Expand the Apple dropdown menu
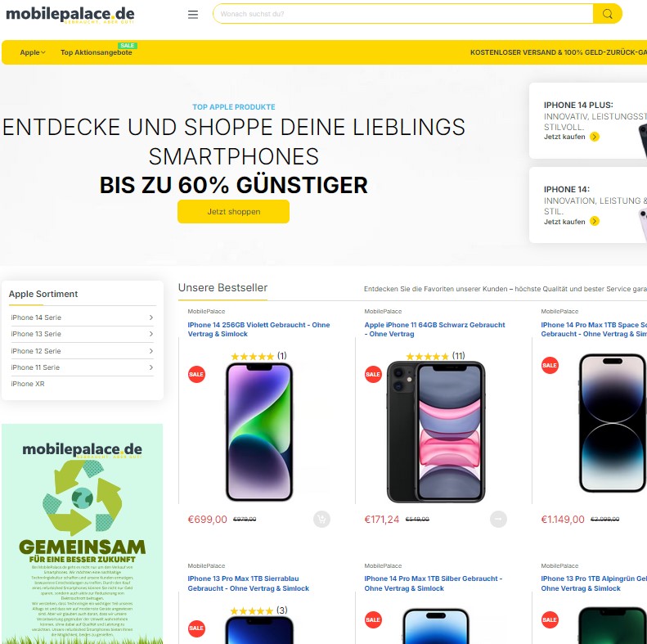This screenshot has width=647, height=644. tap(33, 52)
